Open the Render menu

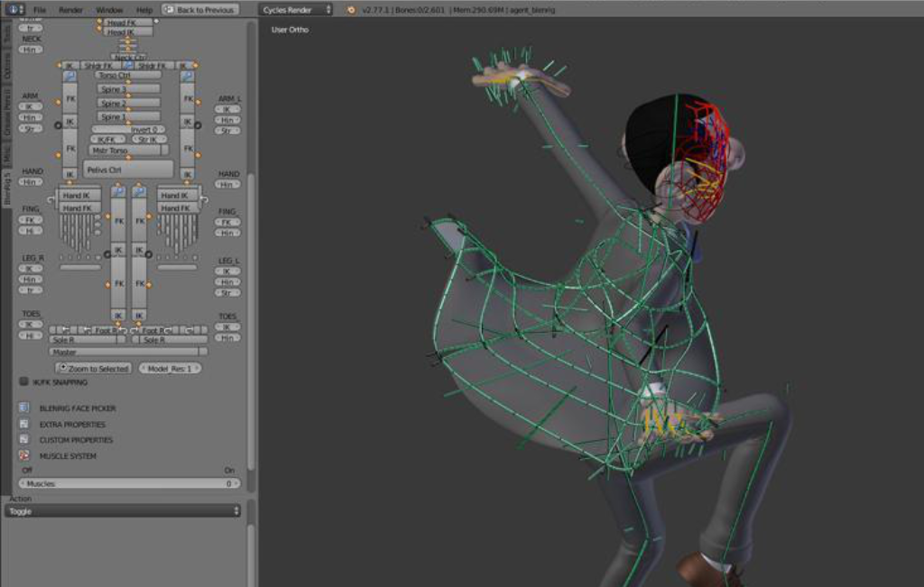[70, 10]
